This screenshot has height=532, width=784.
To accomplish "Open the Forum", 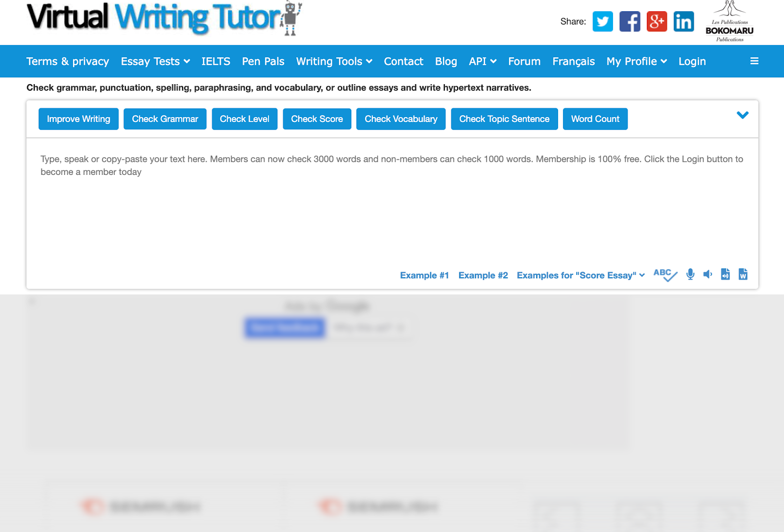I will (524, 61).
